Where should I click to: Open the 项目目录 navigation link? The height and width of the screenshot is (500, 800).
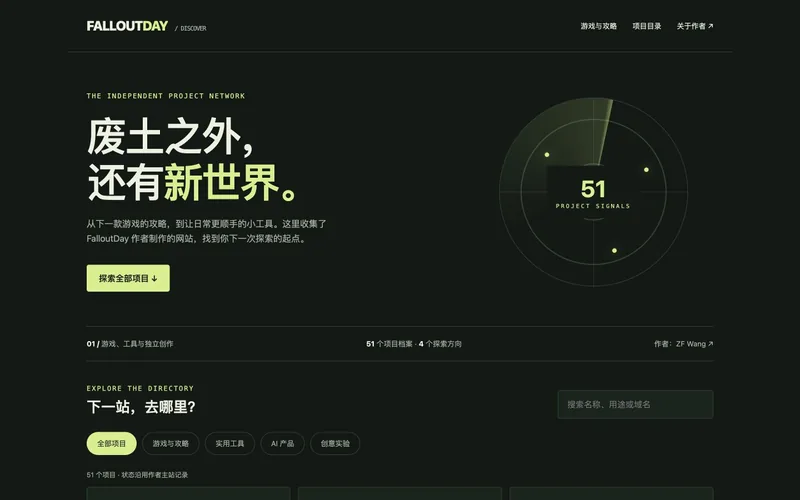coord(646,26)
